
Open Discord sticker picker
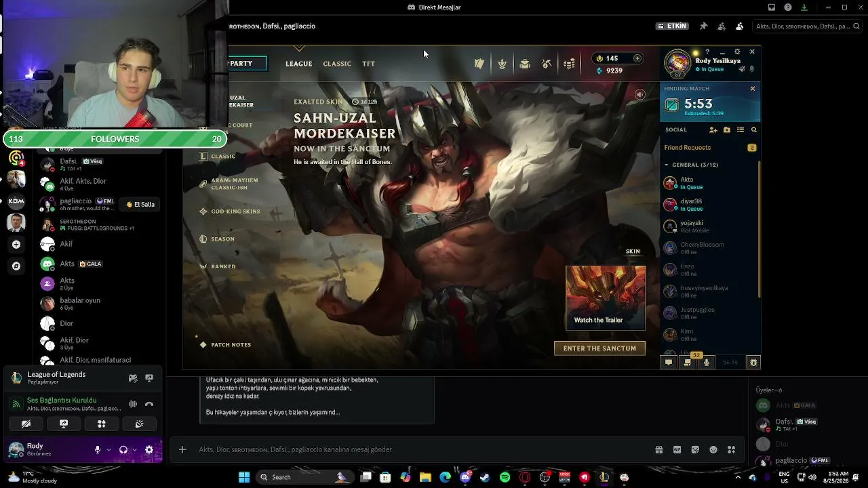point(695,449)
